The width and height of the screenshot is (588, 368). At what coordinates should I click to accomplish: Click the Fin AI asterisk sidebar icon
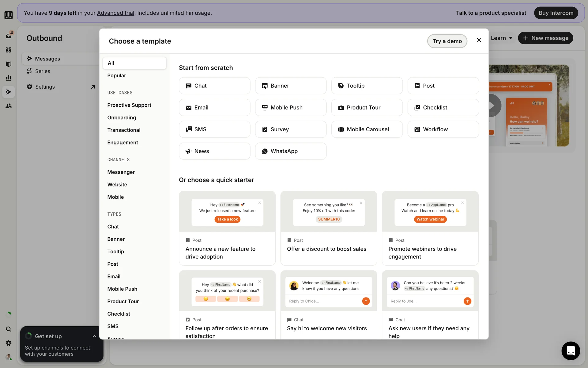pos(9,50)
